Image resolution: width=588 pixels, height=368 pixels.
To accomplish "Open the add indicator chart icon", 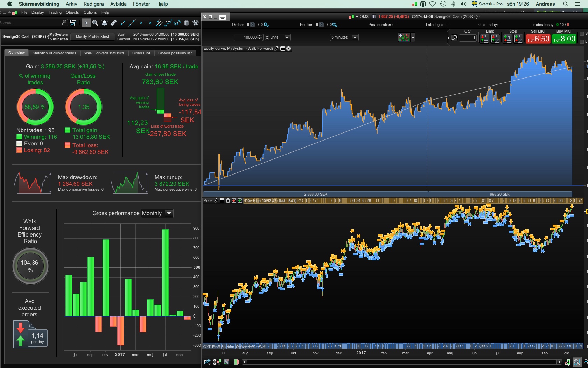I will tap(404, 37).
